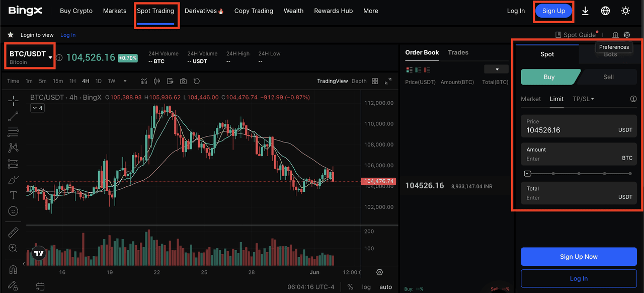Screen dimensions: 644x293
Task: Expand chart to fullscreen
Action: [x=388, y=81]
